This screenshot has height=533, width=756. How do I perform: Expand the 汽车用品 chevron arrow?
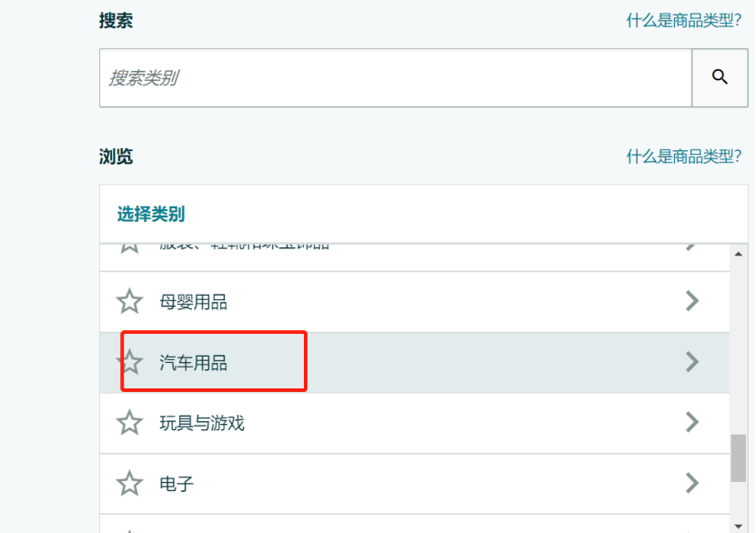click(x=692, y=362)
